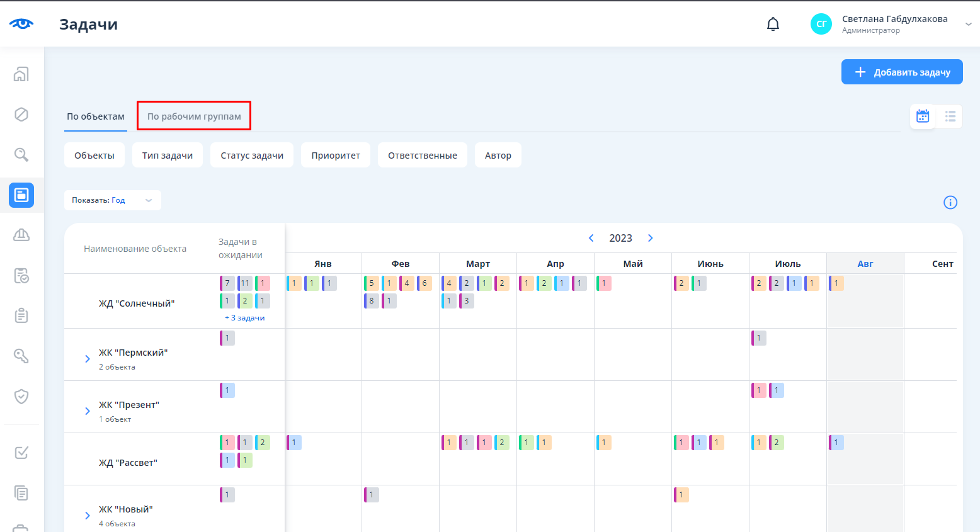This screenshot has height=532, width=980.
Task: Expand the ЖК "Пермский" row
Action: click(88, 359)
